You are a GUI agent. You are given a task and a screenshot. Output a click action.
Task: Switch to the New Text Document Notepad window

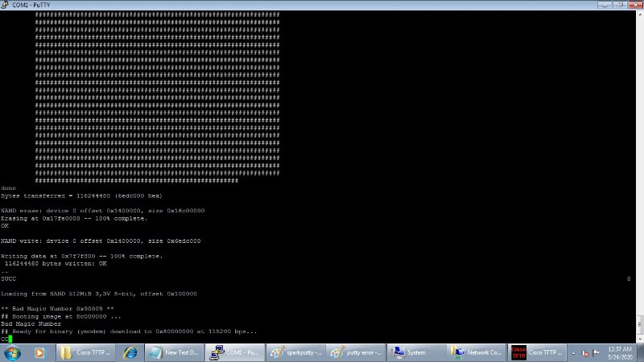pyautogui.click(x=174, y=353)
